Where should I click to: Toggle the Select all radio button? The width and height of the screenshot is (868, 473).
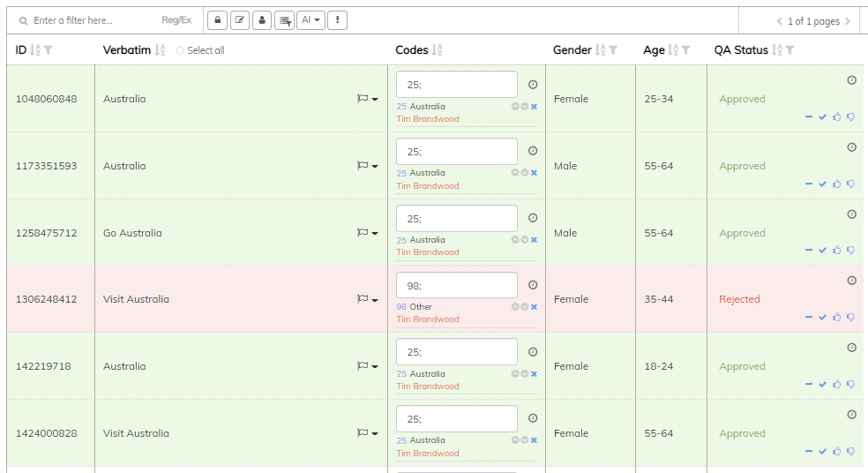pos(181,51)
